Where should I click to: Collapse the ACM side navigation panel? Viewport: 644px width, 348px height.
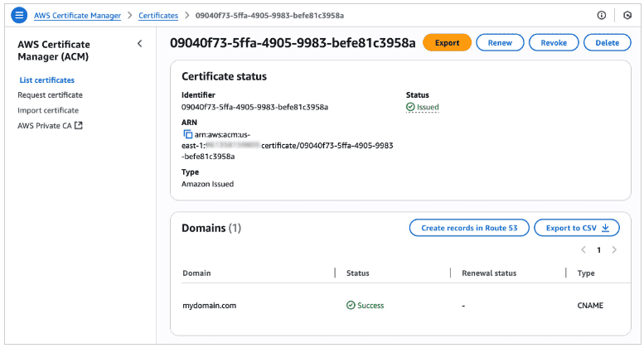(x=139, y=43)
